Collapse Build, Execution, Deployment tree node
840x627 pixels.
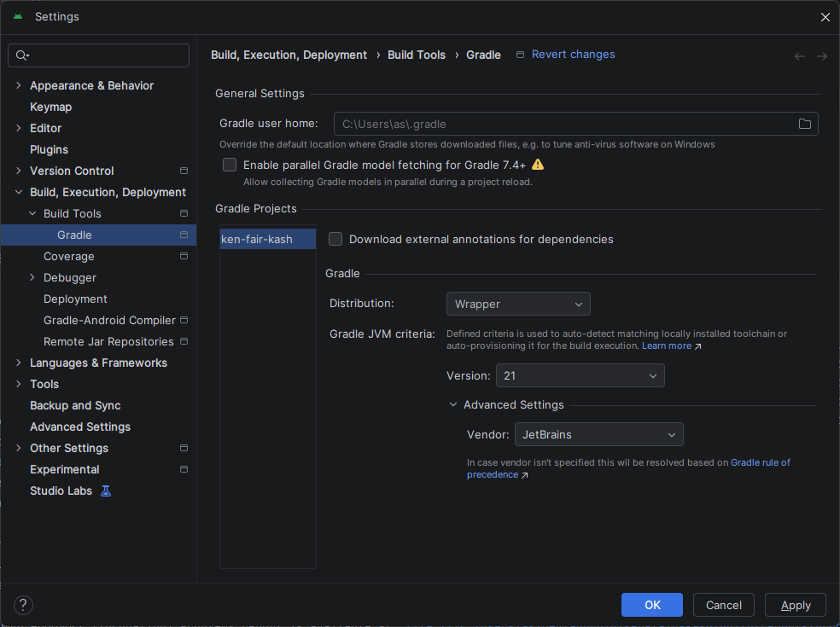19,192
